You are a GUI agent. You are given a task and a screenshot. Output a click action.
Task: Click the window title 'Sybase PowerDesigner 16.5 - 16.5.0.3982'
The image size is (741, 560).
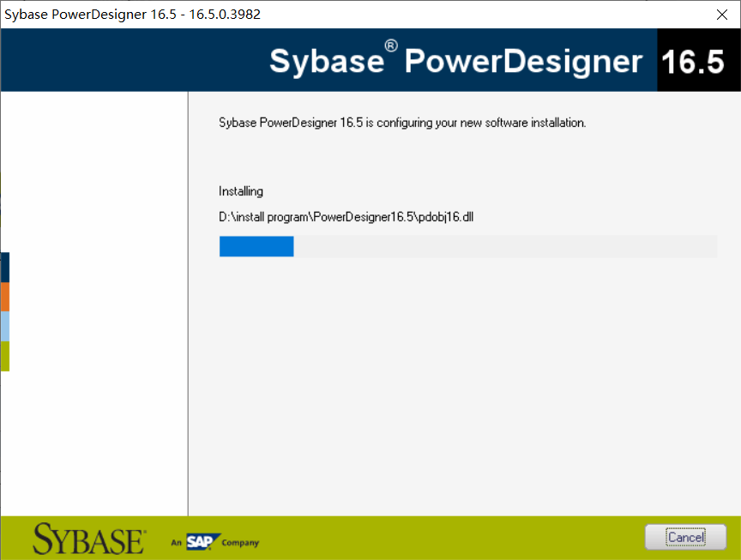point(132,15)
